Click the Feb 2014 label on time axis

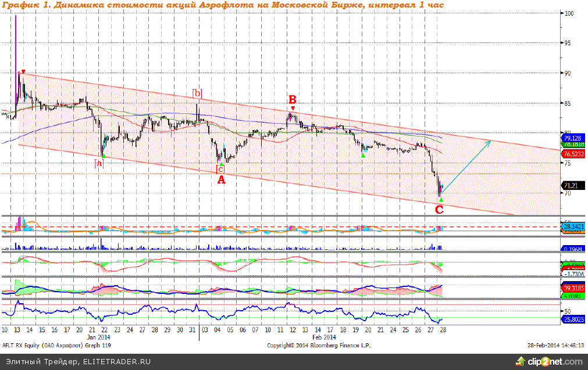pos(324,337)
